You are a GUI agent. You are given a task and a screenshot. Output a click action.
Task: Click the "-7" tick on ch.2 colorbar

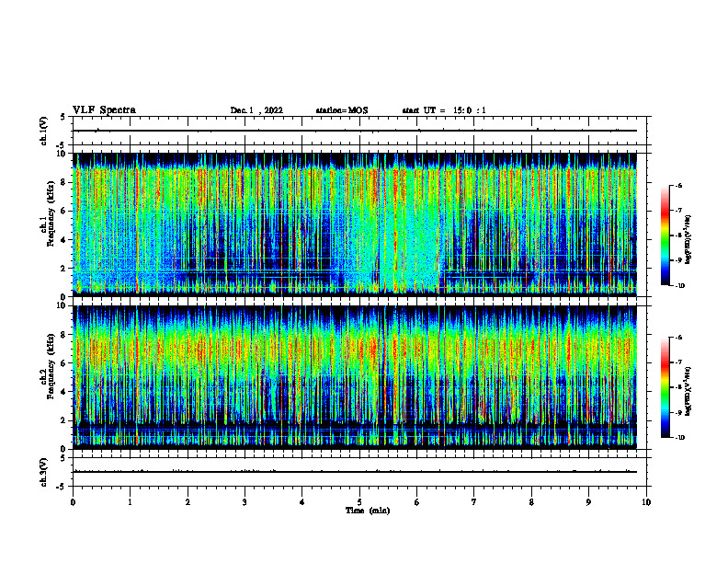click(678, 362)
